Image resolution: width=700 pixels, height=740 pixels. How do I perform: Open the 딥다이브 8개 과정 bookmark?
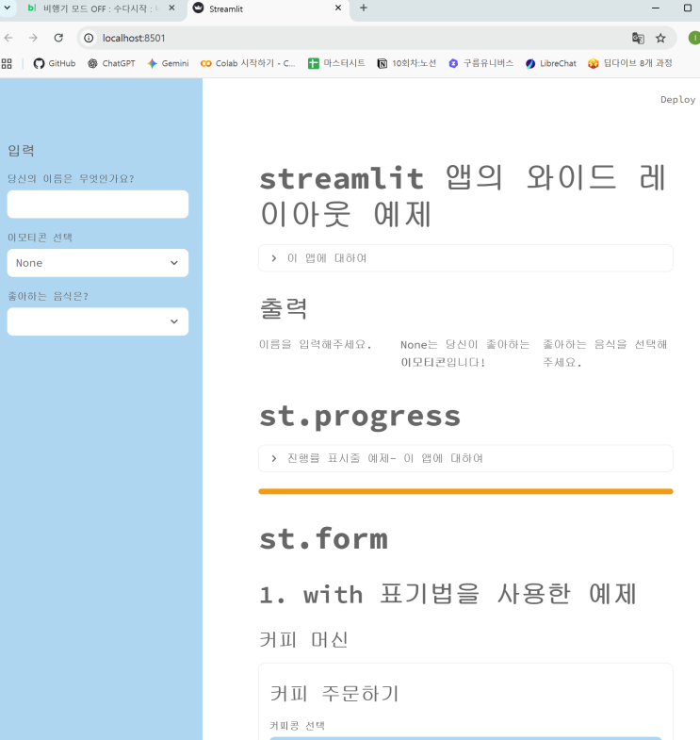point(629,63)
